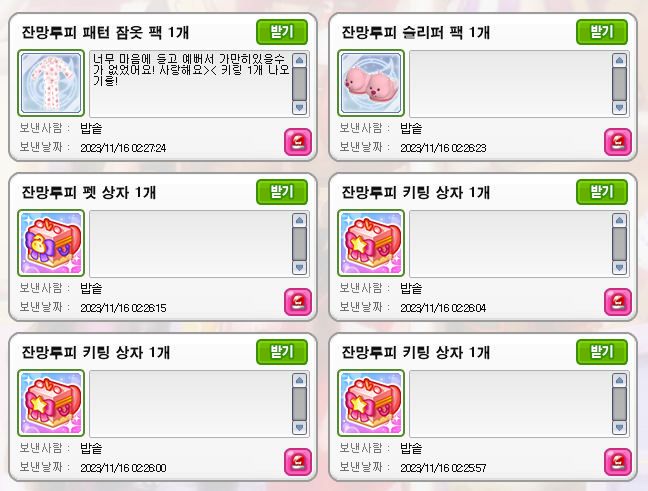Click pink siren icon on 키링 상자 02:26:04 card
This screenshot has width=648, height=491.
617,302
